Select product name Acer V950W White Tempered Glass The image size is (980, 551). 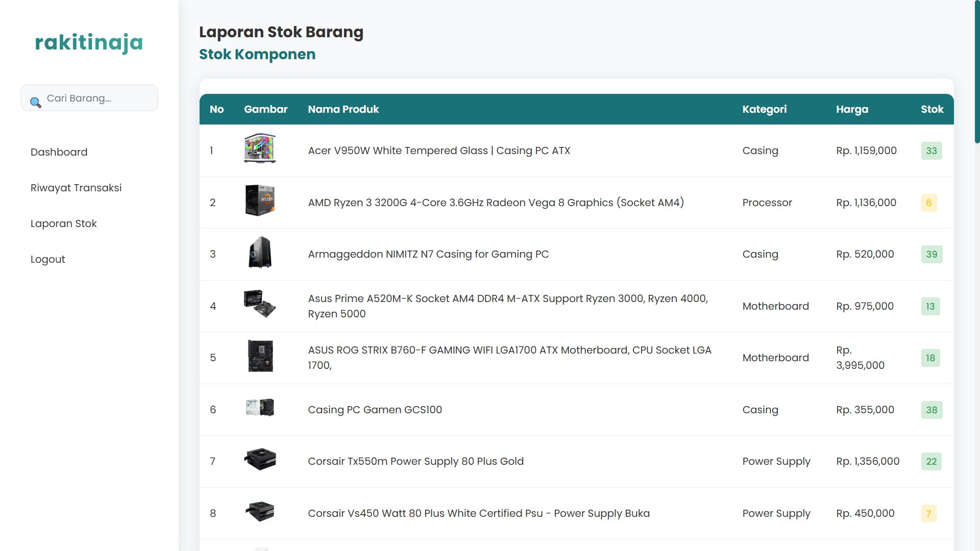tap(439, 151)
